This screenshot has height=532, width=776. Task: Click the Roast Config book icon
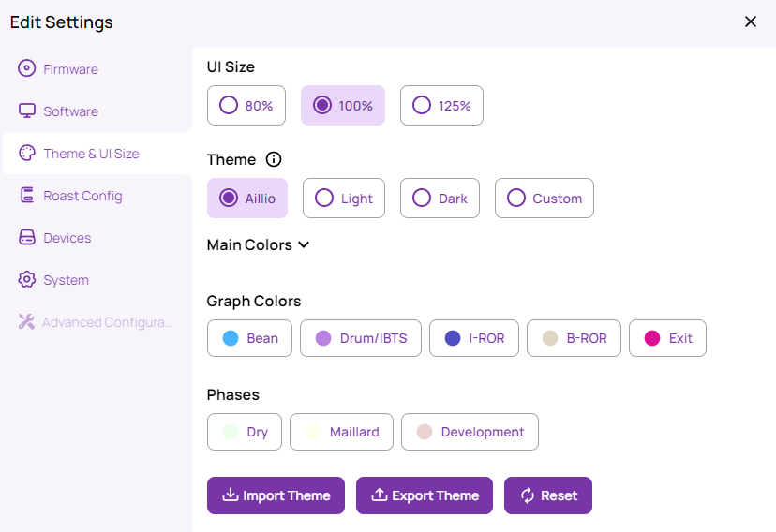click(x=26, y=195)
